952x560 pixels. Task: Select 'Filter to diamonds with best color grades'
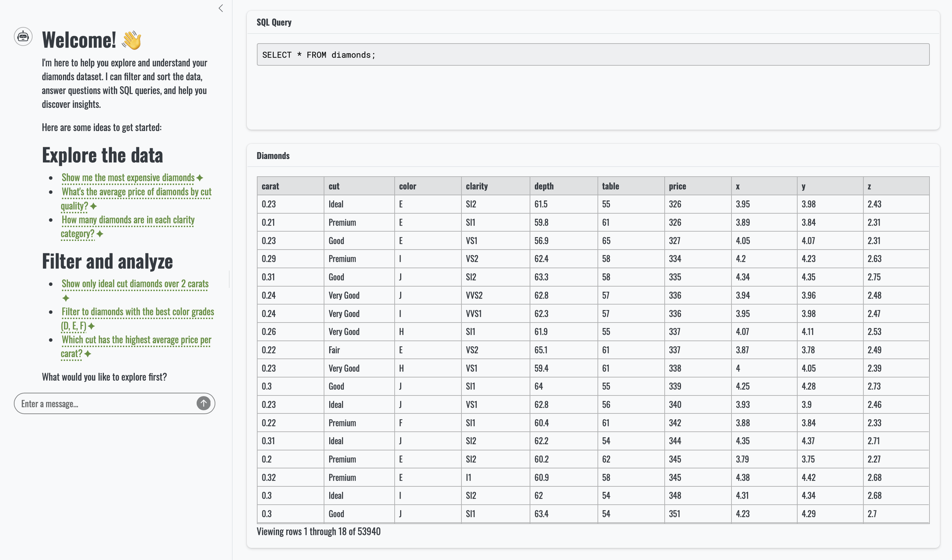(138, 312)
